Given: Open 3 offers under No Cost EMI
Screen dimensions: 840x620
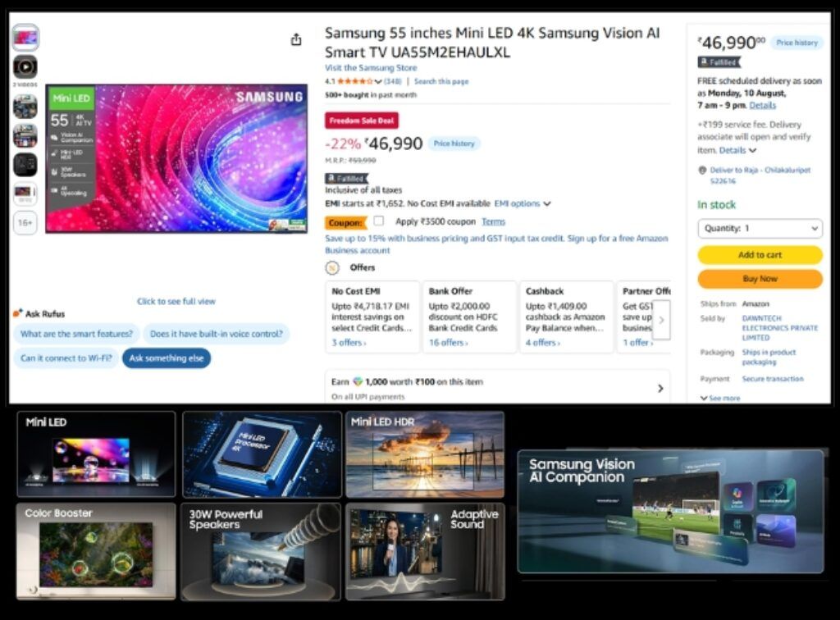Looking at the screenshot, I should point(349,343).
